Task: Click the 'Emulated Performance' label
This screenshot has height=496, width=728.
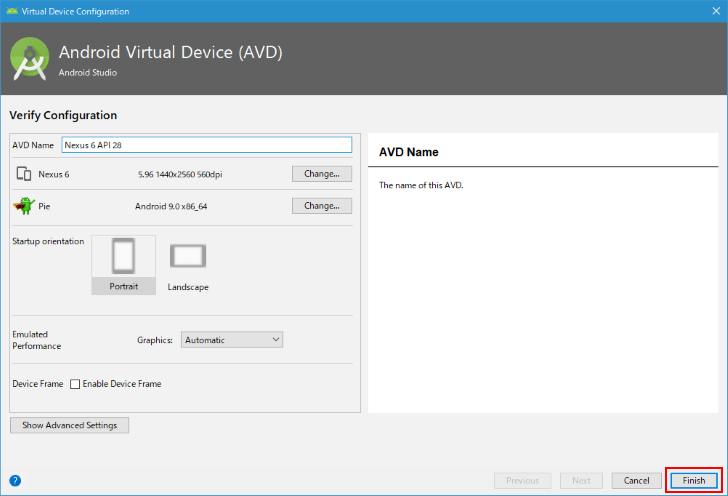Action: click(37, 340)
